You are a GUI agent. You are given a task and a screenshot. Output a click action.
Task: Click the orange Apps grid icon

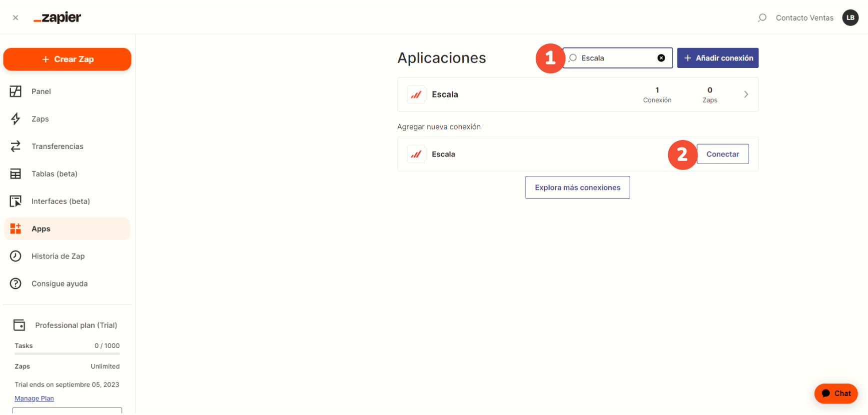(x=15, y=228)
